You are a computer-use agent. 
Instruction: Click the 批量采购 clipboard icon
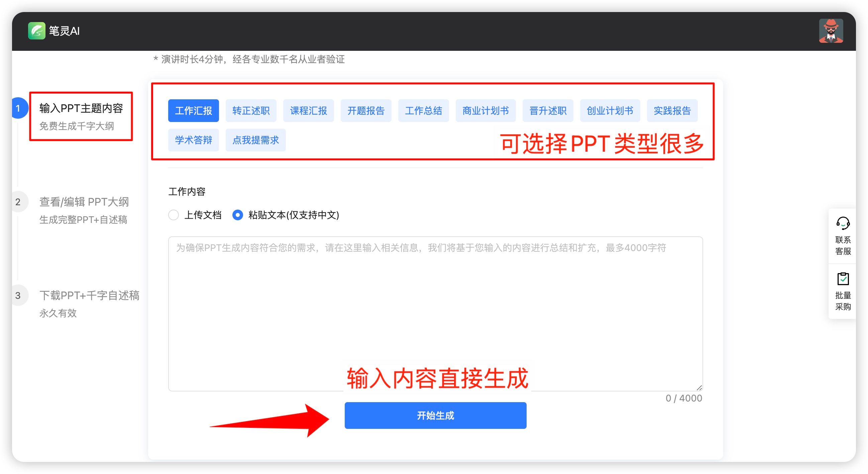(x=843, y=278)
